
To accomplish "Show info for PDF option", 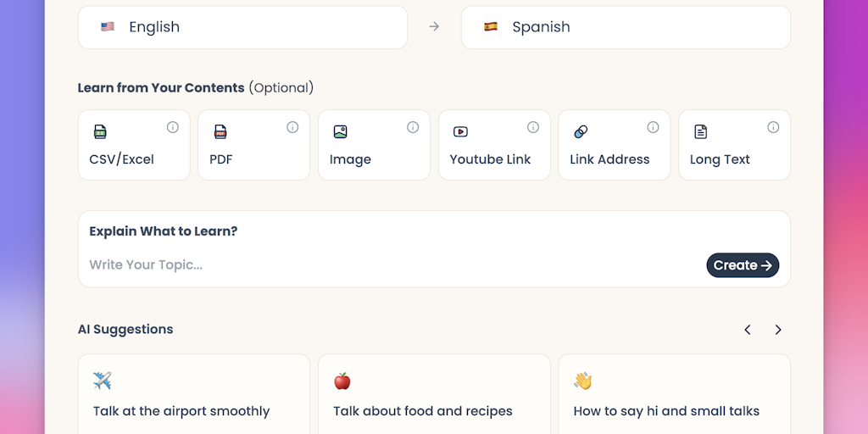I will [x=292, y=127].
